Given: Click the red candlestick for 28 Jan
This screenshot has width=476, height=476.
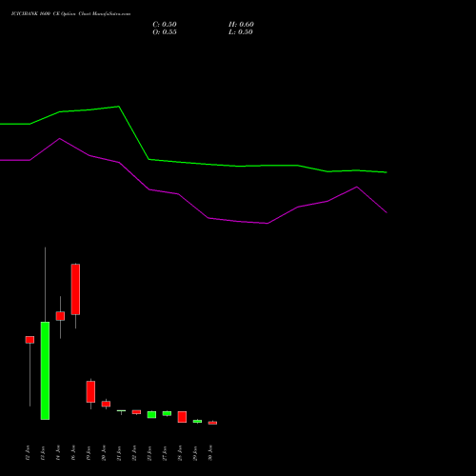Looking at the screenshot, I should [x=182, y=417].
